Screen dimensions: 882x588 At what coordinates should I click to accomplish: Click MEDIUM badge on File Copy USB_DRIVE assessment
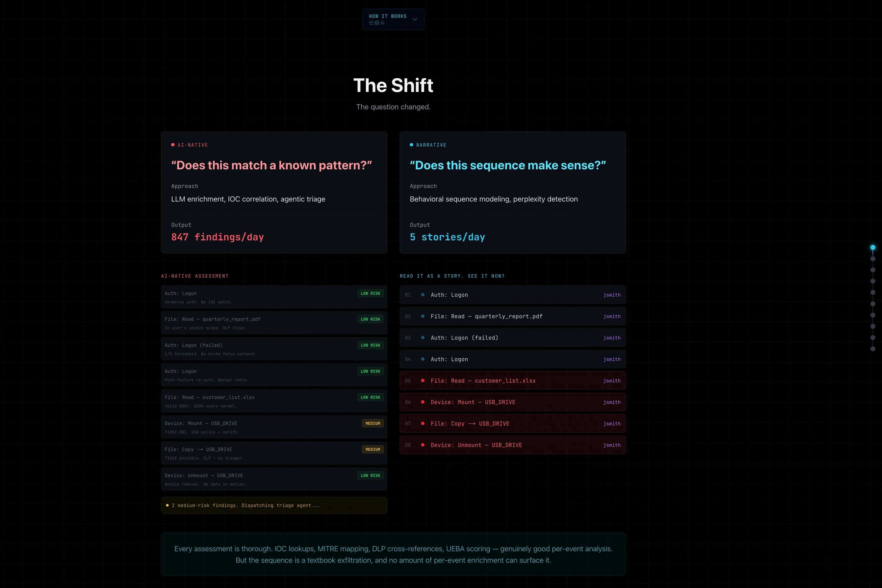click(373, 449)
